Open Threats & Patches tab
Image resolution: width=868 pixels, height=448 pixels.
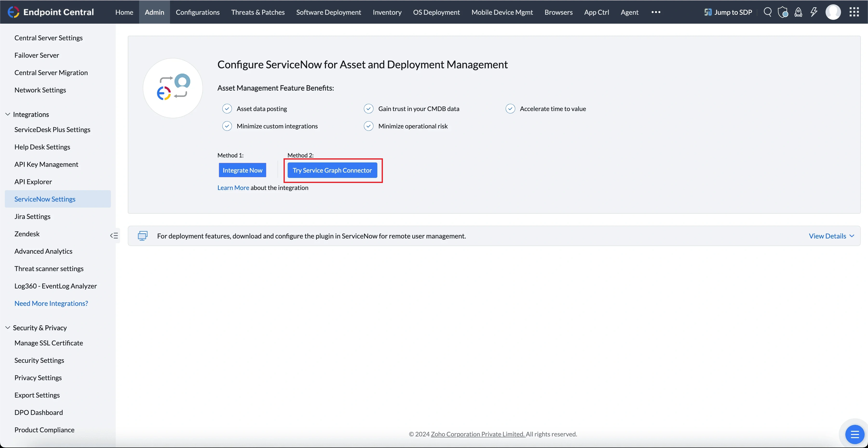(x=258, y=12)
